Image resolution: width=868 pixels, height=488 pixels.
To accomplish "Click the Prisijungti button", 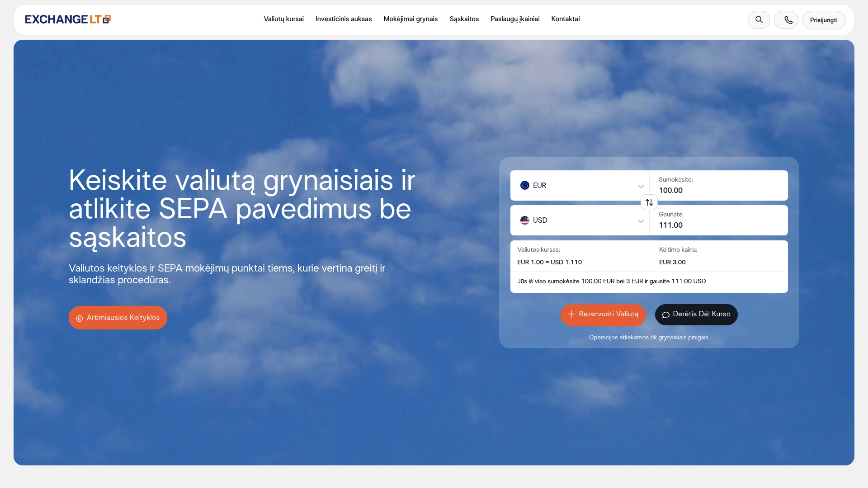I will point(823,19).
